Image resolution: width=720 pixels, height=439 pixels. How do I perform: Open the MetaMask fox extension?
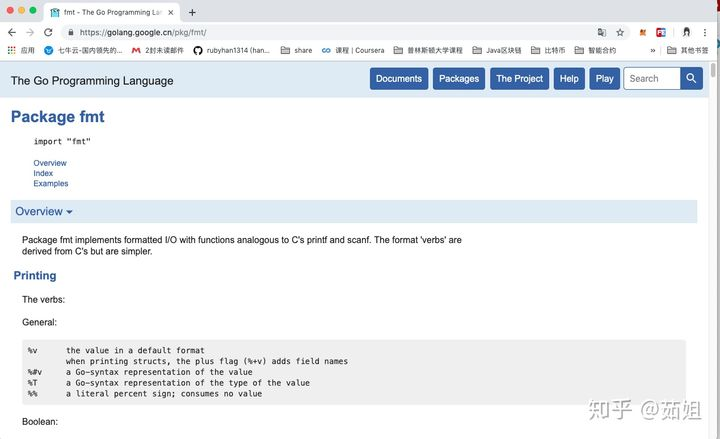pyautogui.click(x=643, y=32)
